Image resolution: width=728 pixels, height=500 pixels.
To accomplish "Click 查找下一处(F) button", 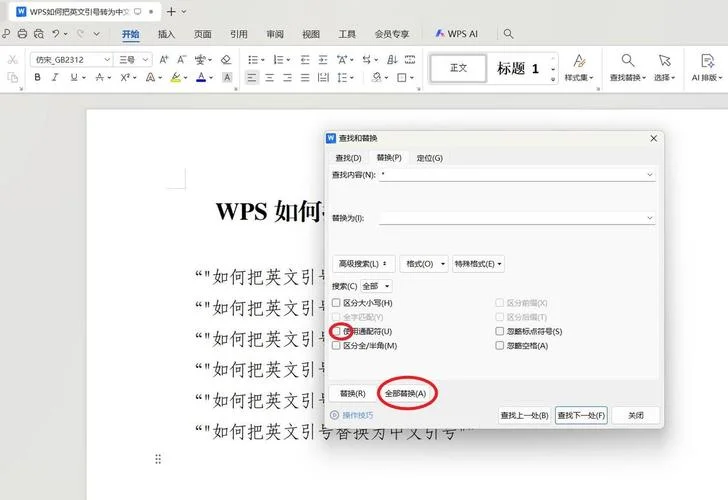I will pyautogui.click(x=581, y=415).
